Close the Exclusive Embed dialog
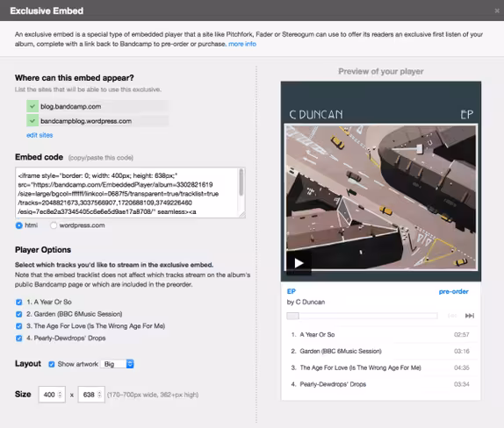The image size is (504, 428). coord(497,11)
